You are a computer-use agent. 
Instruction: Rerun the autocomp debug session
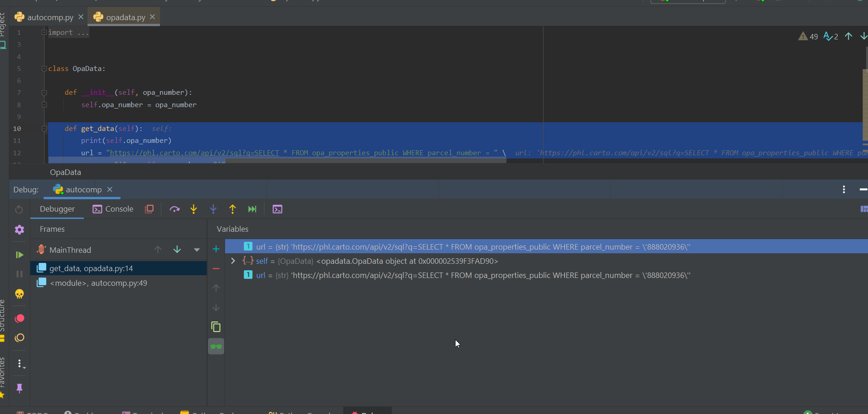pos(19,209)
